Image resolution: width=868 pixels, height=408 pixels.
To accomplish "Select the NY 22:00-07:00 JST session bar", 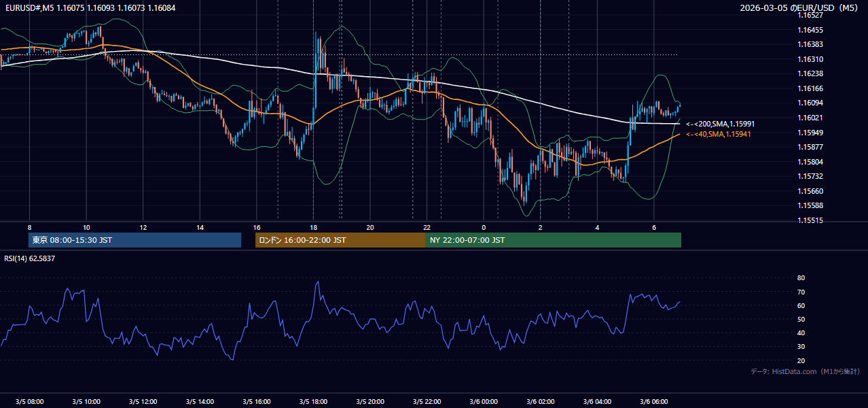I will [554, 240].
